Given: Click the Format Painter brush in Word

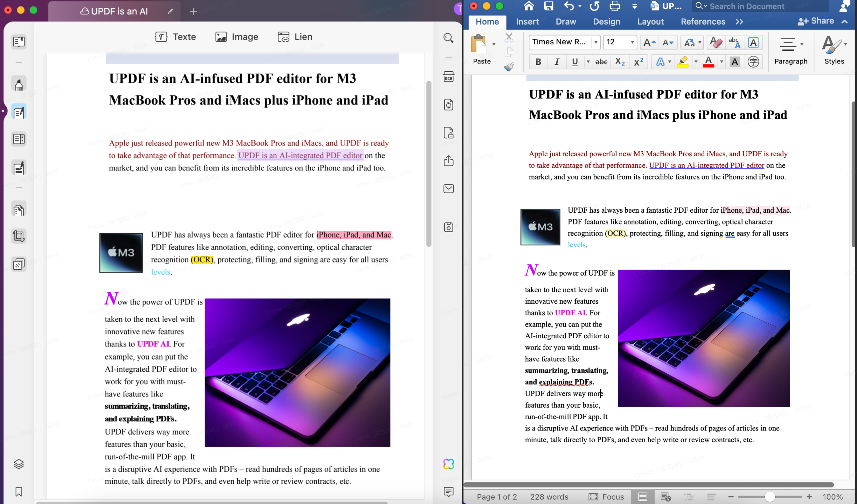Looking at the screenshot, I should coord(509,67).
